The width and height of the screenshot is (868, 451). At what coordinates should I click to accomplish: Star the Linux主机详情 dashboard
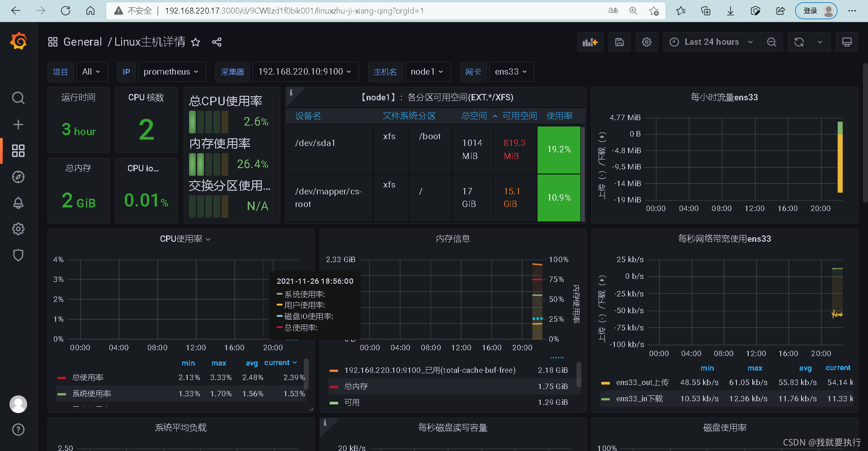click(x=195, y=42)
